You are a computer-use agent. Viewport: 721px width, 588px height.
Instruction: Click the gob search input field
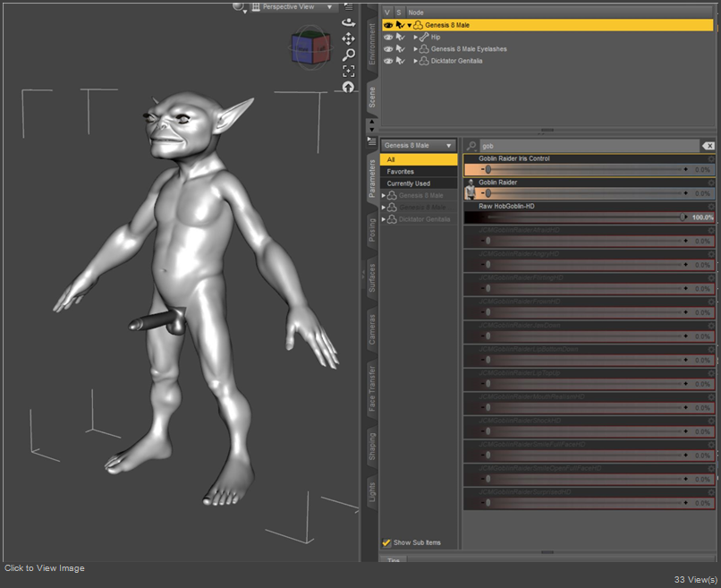click(589, 146)
